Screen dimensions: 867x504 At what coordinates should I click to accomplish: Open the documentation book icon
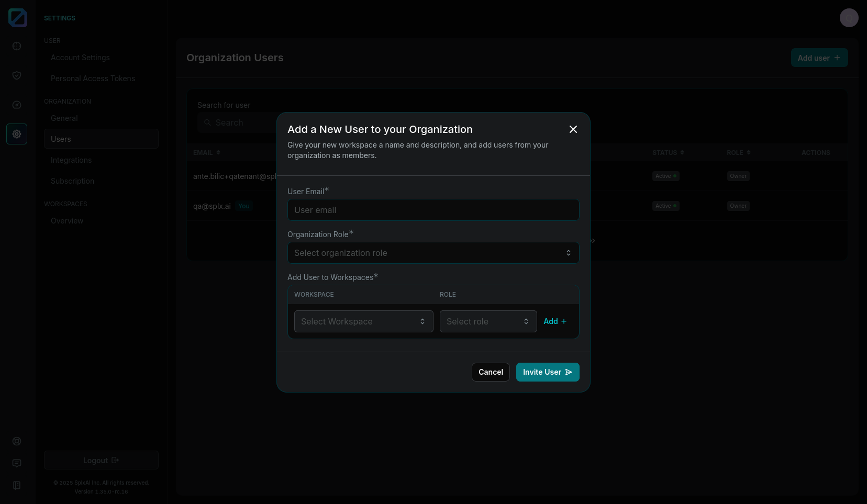point(17,485)
